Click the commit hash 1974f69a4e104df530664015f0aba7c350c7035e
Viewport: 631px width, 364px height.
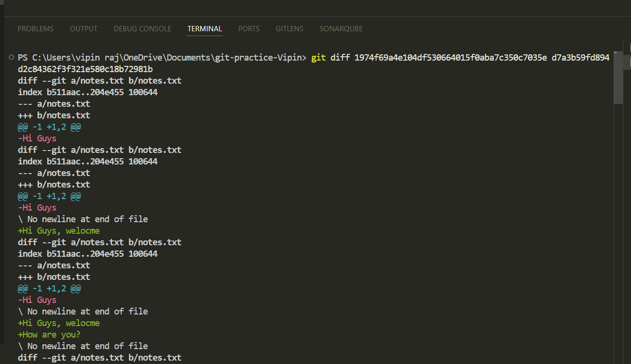[451, 57]
